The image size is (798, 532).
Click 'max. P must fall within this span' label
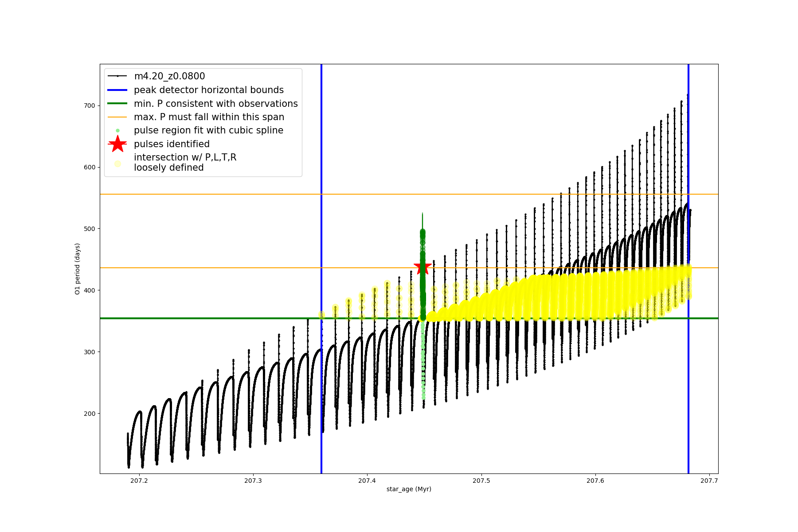[x=209, y=117]
